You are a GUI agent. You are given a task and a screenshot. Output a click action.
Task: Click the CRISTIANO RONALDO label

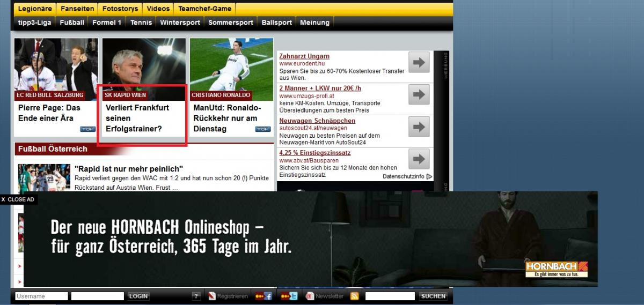[221, 95]
